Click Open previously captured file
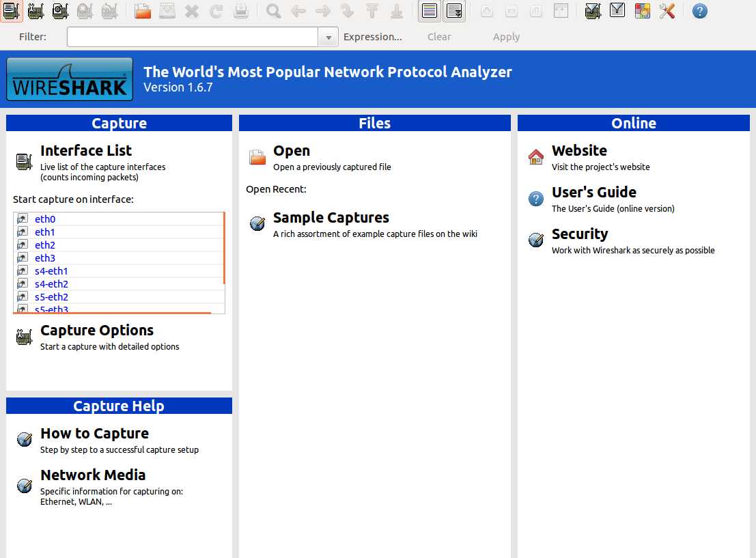This screenshot has width=756, height=558. point(291,150)
